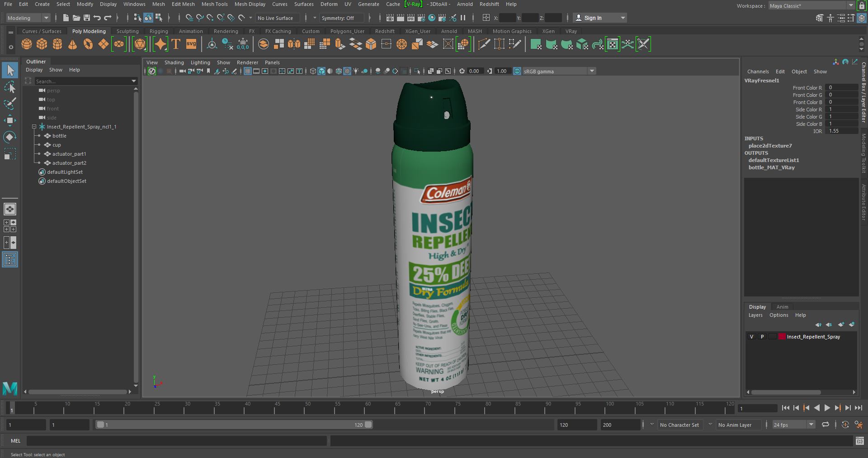Toggle playback P of Insect_Repellent_Spray layer
The image size is (868, 458).
point(762,337)
